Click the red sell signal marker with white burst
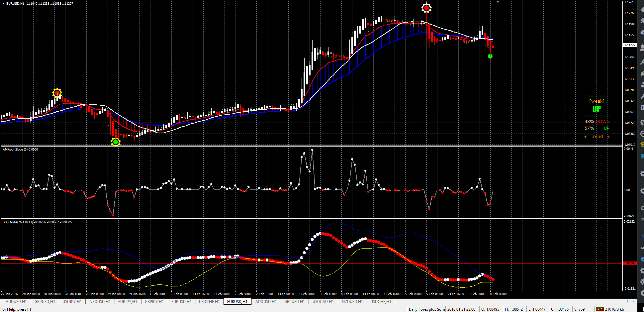 click(x=426, y=8)
